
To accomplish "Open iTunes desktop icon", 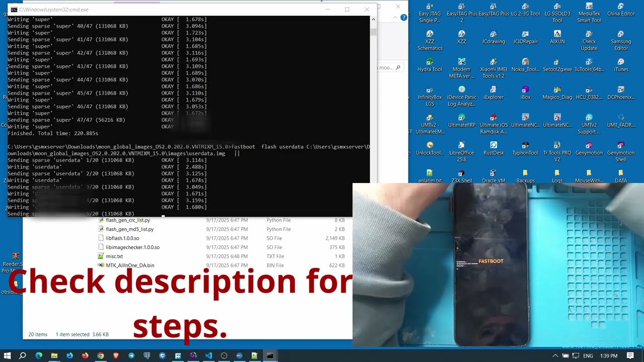I will click(621, 65).
